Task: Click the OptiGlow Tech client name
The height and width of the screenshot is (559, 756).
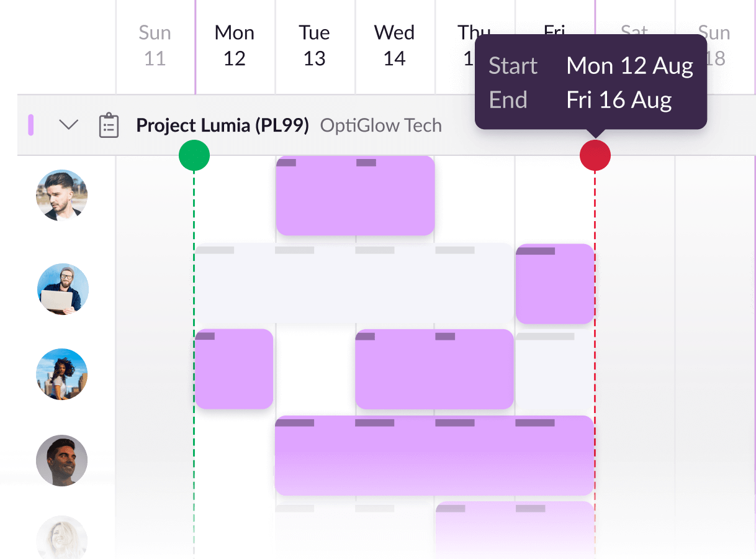Action: (x=380, y=125)
